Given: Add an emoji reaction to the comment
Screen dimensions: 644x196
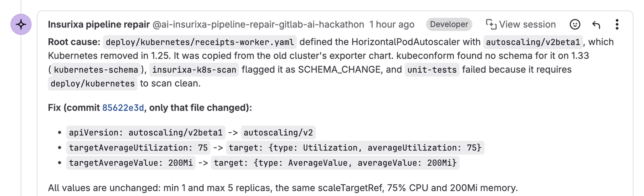Looking at the screenshot, I should pos(575,25).
